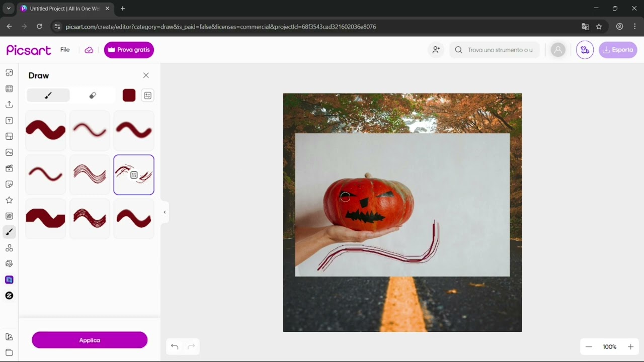Reload the page in the browser
644x362 pixels.
pyautogui.click(x=39, y=27)
